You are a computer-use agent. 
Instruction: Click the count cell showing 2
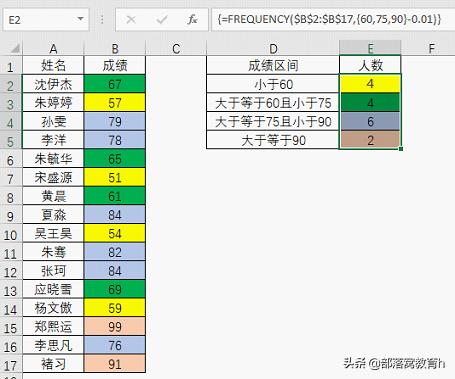(370, 140)
